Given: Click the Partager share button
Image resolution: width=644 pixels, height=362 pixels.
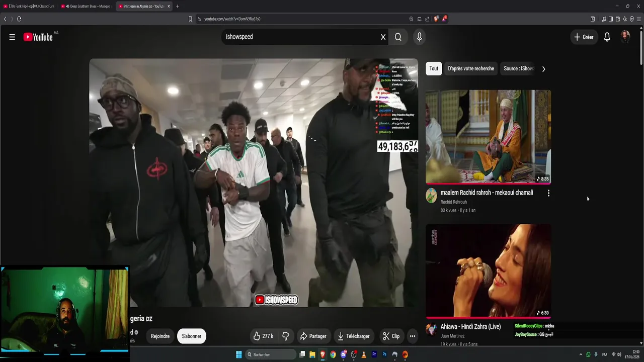Looking at the screenshot, I should [x=313, y=336].
